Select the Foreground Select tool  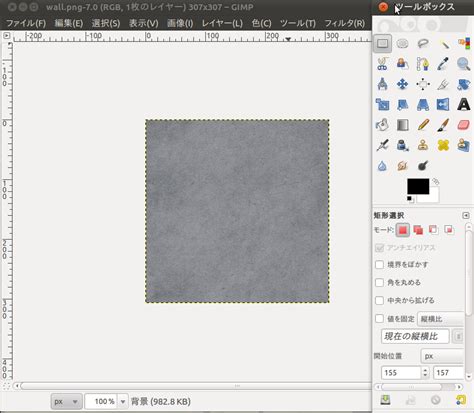point(403,64)
